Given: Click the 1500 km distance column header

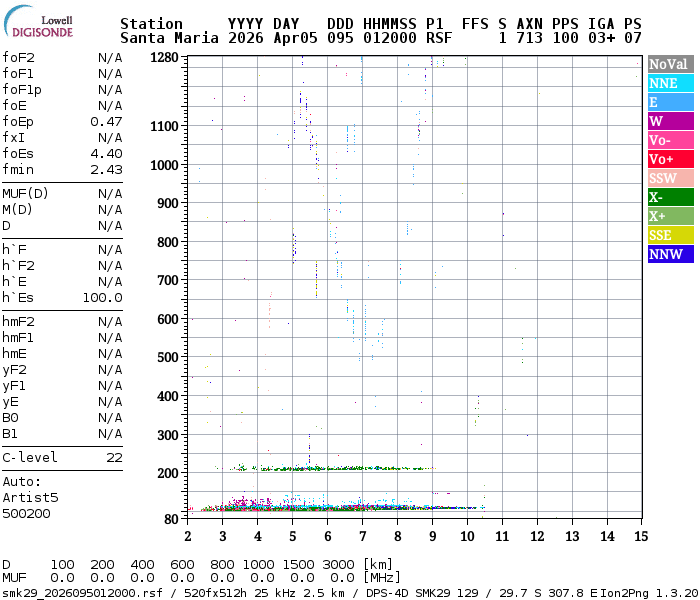Looking at the screenshot, I should tap(298, 565).
